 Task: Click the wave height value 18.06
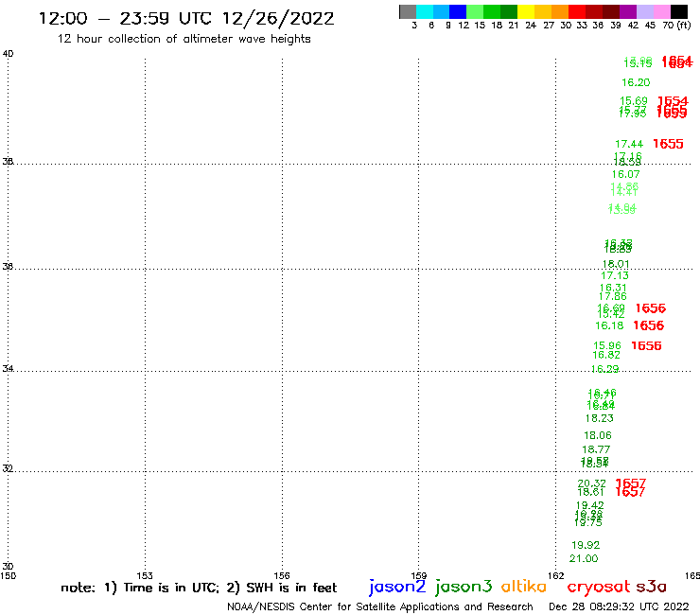tap(598, 435)
